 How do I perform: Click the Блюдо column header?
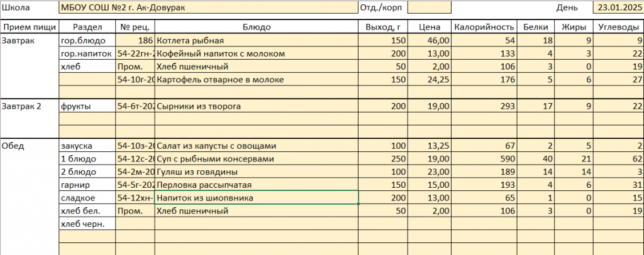click(x=257, y=27)
